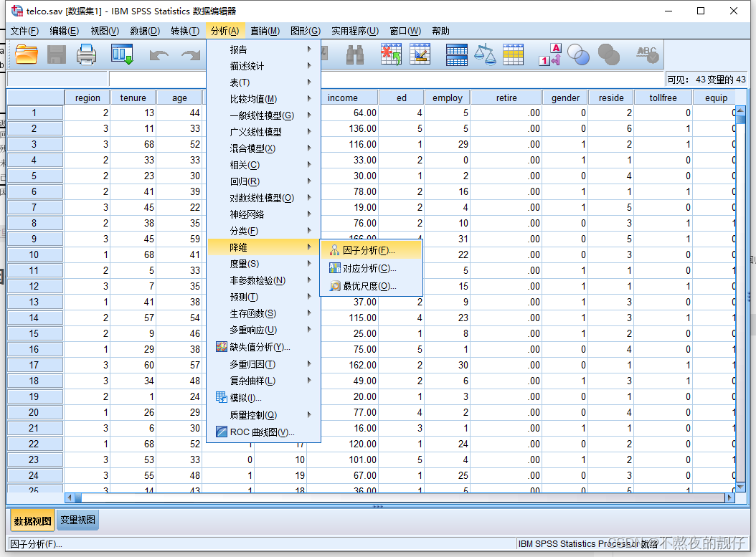Select the tollfree column header
The width and height of the screenshot is (756, 557).
point(663,97)
